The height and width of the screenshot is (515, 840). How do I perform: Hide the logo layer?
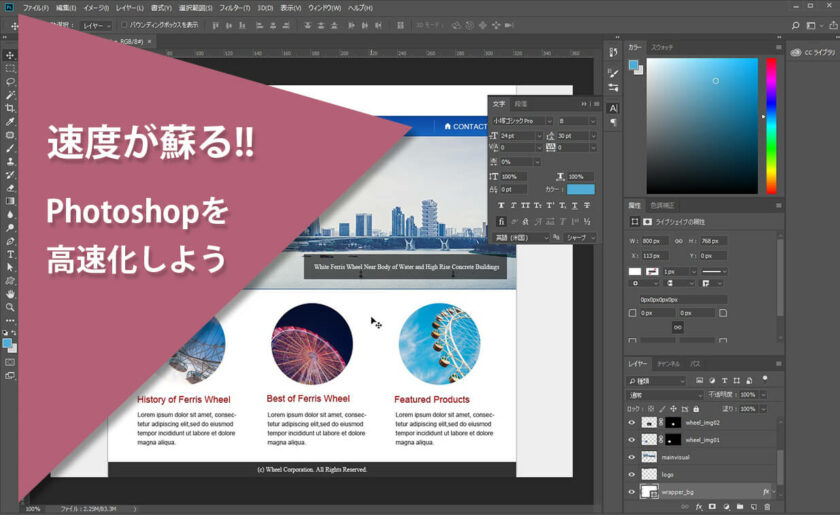coord(632,474)
